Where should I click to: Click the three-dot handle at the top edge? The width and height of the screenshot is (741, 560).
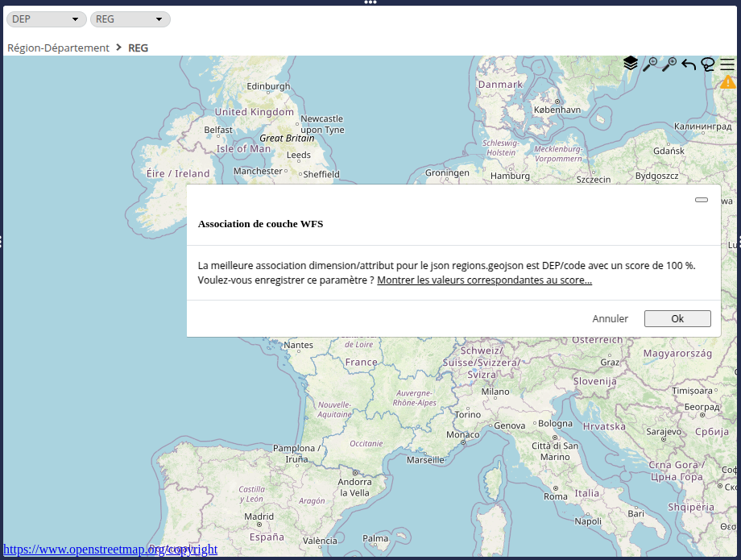point(370,2)
